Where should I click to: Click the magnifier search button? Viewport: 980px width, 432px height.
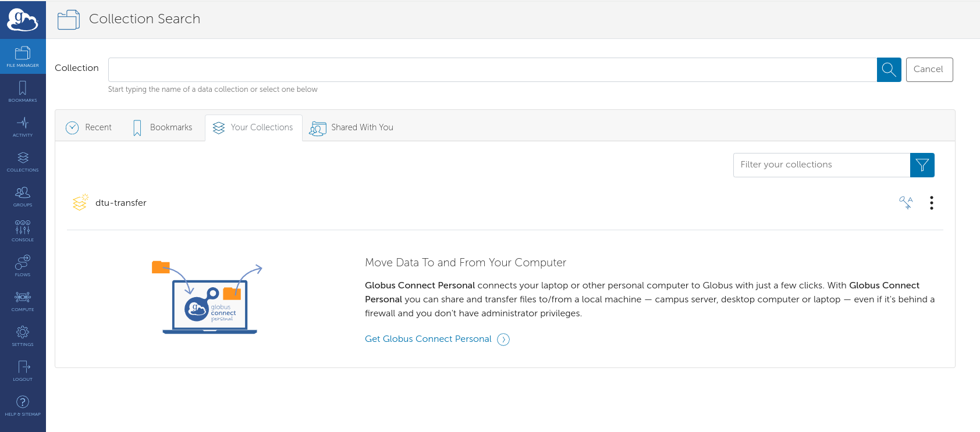(x=889, y=70)
